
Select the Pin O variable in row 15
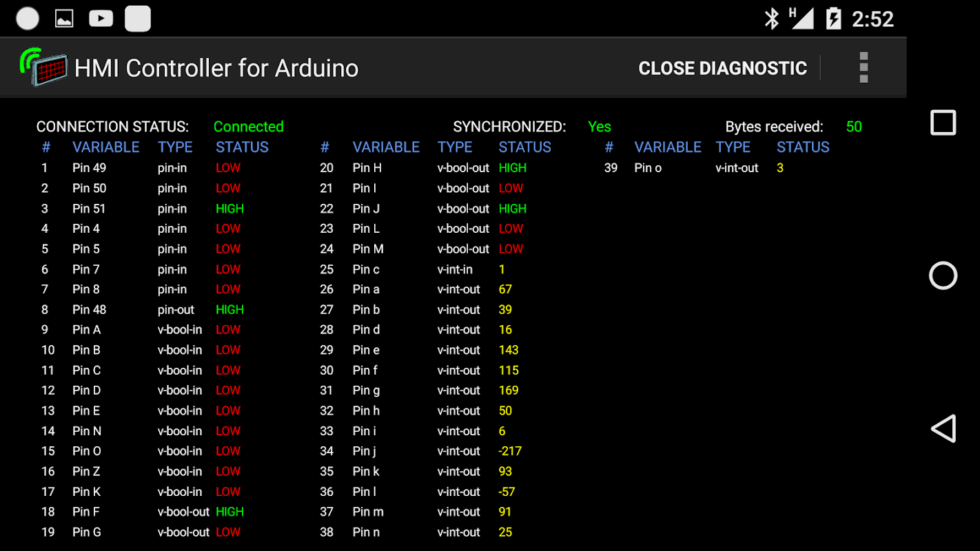tap(87, 451)
